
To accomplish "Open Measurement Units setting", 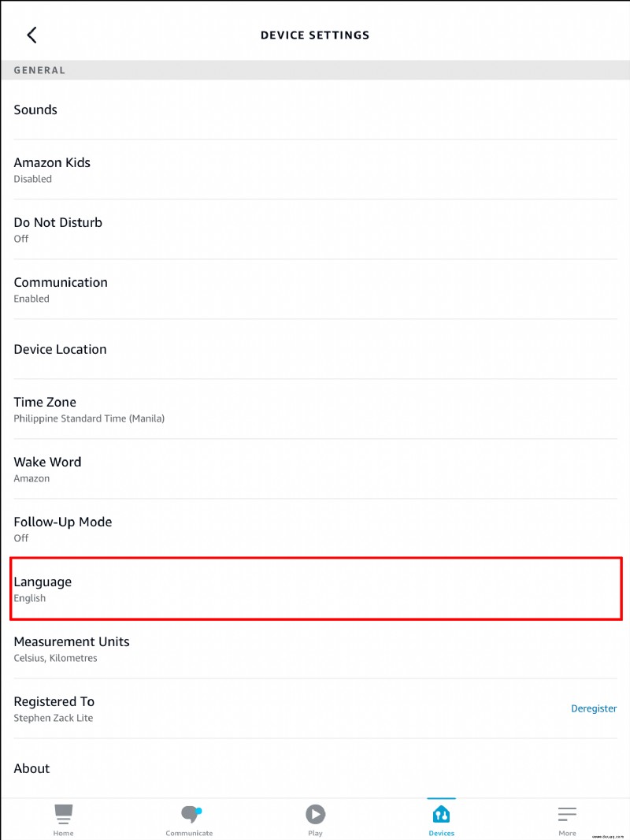I will [315, 649].
